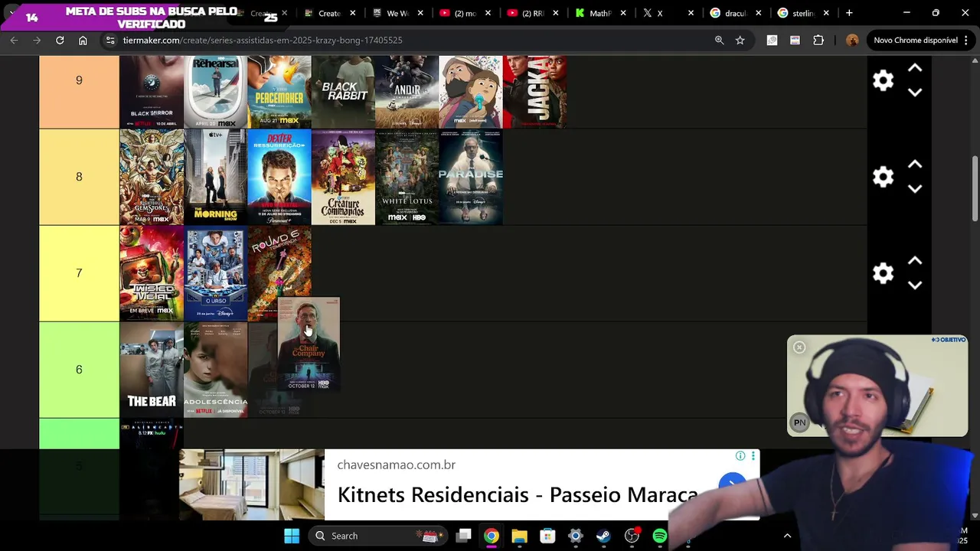Open File Explorer from taskbar

(519, 536)
